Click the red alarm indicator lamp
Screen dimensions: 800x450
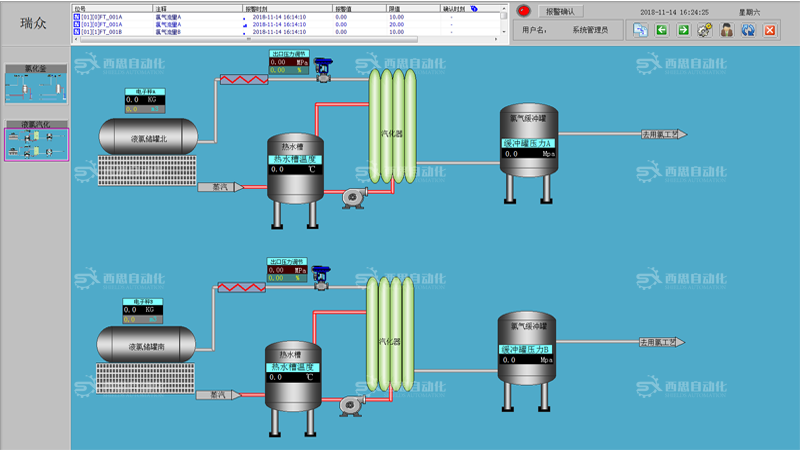tap(523, 11)
